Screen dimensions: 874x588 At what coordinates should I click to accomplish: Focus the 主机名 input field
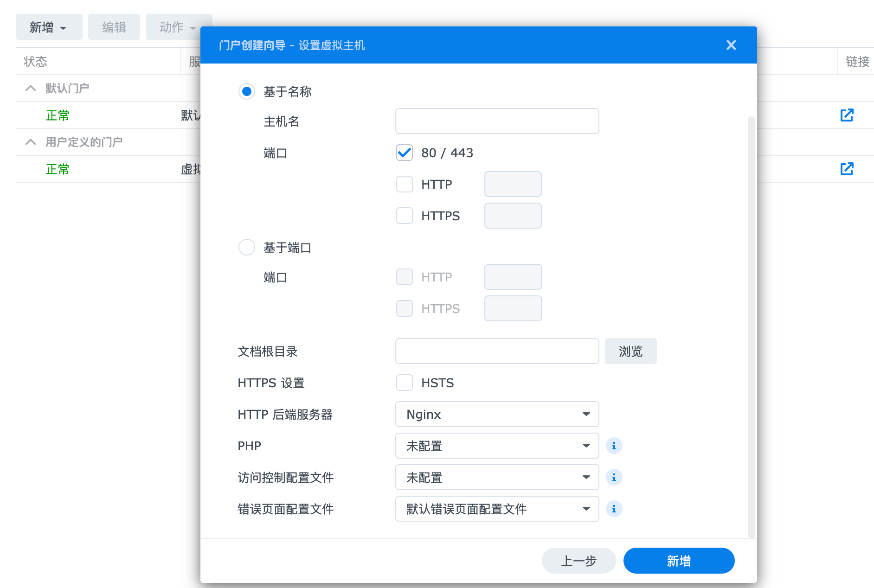click(497, 121)
